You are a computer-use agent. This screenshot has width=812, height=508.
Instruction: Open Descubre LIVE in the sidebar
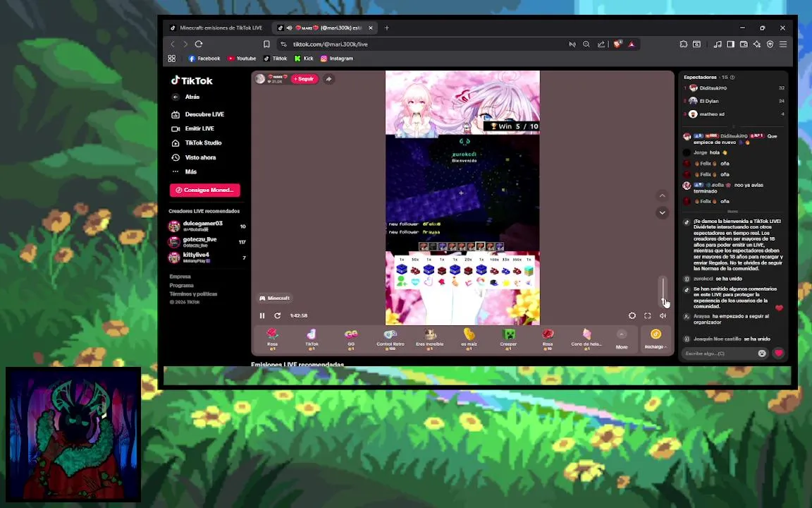(197, 114)
